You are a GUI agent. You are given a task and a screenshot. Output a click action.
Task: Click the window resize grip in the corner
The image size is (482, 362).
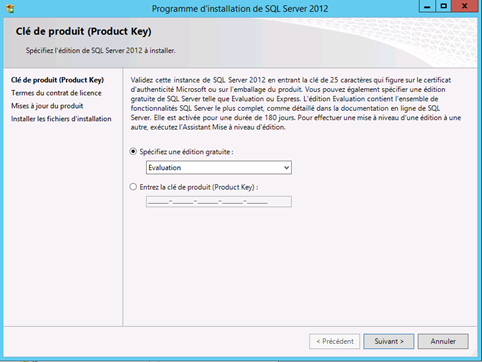474,353
